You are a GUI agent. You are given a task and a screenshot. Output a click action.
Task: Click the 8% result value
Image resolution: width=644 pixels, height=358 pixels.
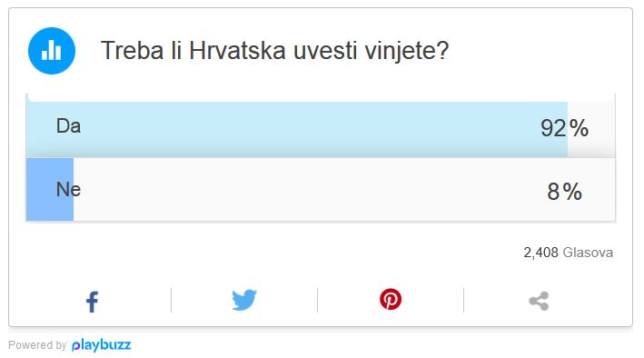(564, 192)
